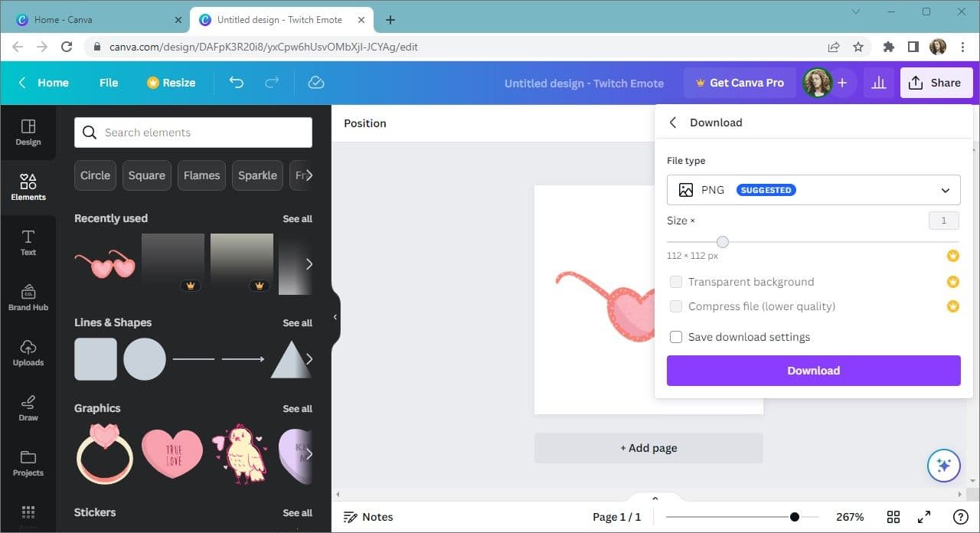980x533 pixels.
Task: Click the purple Download button
Action: pyautogui.click(x=813, y=371)
